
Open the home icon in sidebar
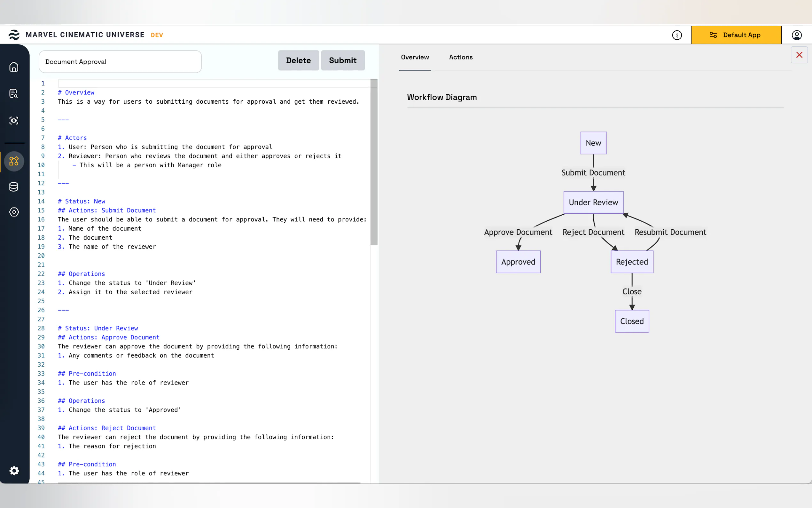[x=14, y=67]
